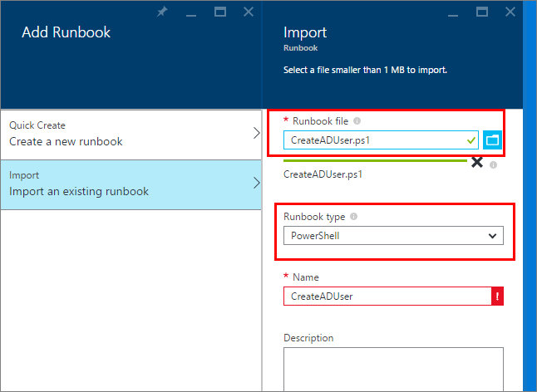Select Quick Create a new runbook
The width and height of the screenshot is (537, 392).
tap(131, 135)
